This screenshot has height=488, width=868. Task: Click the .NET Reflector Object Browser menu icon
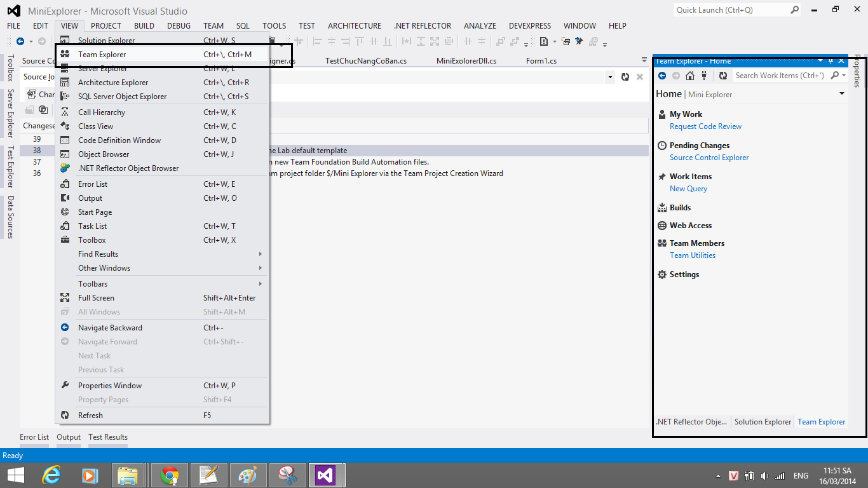tap(65, 168)
